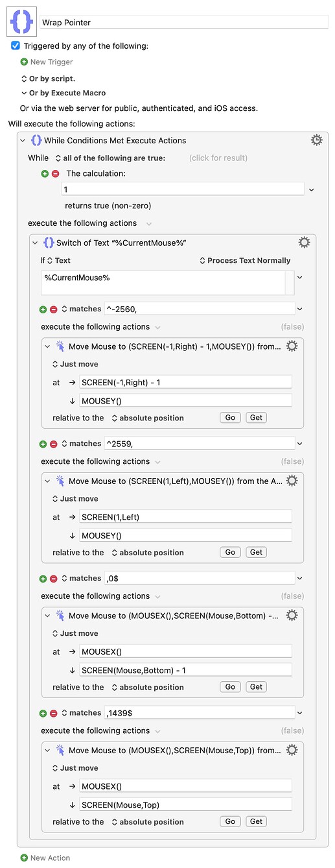This screenshot has width=335, height=868.
Task: Click green plus icon beside New Trigger
Action: [x=24, y=62]
